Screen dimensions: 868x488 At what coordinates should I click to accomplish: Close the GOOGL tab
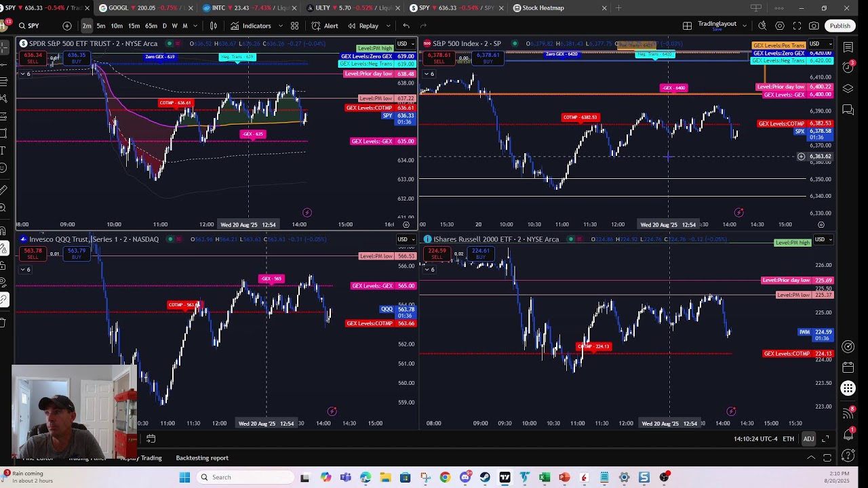click(x=191, y=8)
